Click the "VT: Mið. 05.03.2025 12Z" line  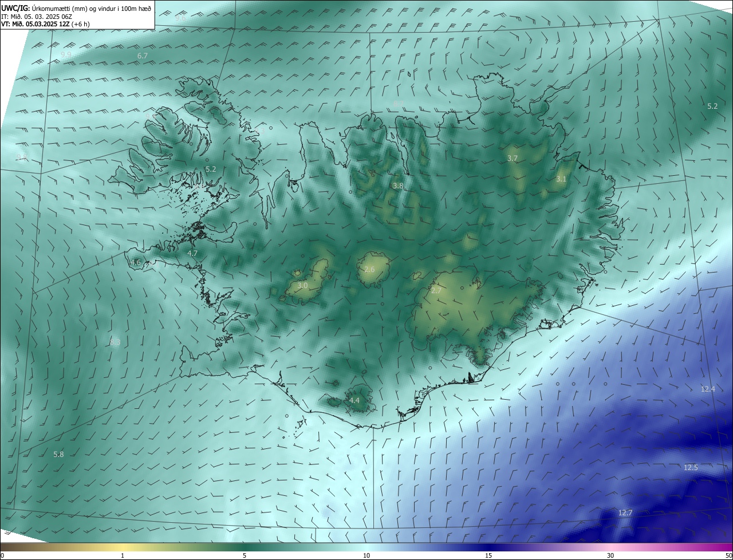coord(36,25)
